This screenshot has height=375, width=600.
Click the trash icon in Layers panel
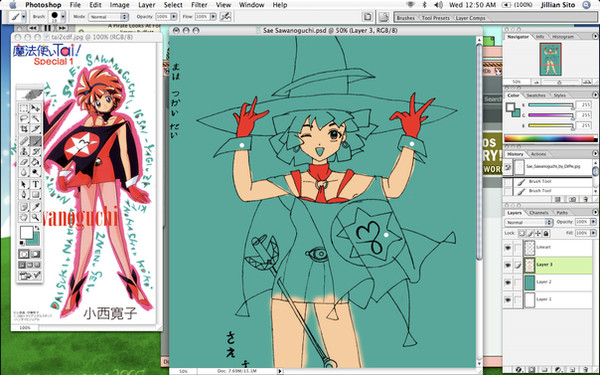(585, 370)
